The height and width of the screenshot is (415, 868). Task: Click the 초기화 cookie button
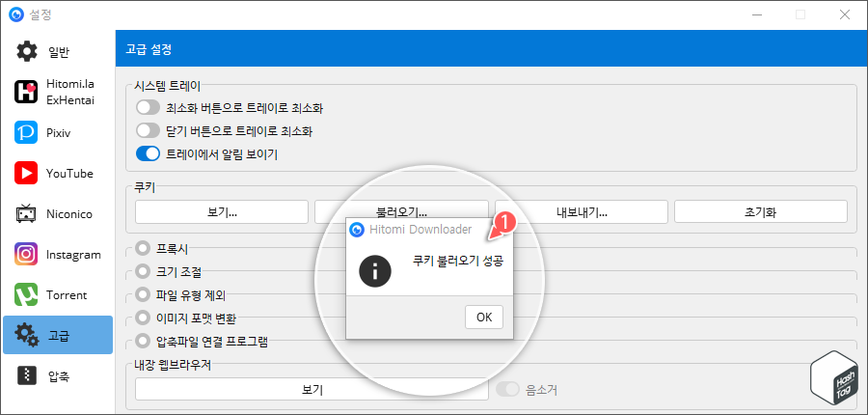click(761, 211)
